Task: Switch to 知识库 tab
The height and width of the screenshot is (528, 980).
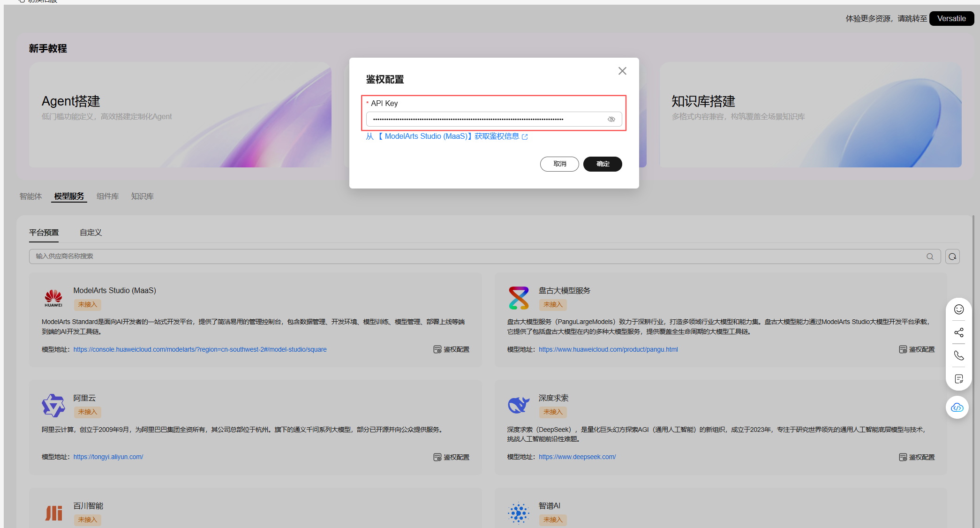Action: (142, 196)
